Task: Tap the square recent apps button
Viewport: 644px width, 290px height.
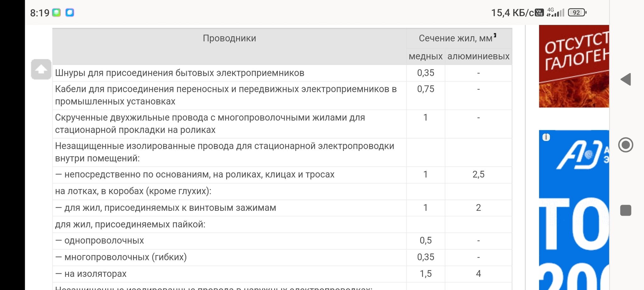Action: click(625, 210)
